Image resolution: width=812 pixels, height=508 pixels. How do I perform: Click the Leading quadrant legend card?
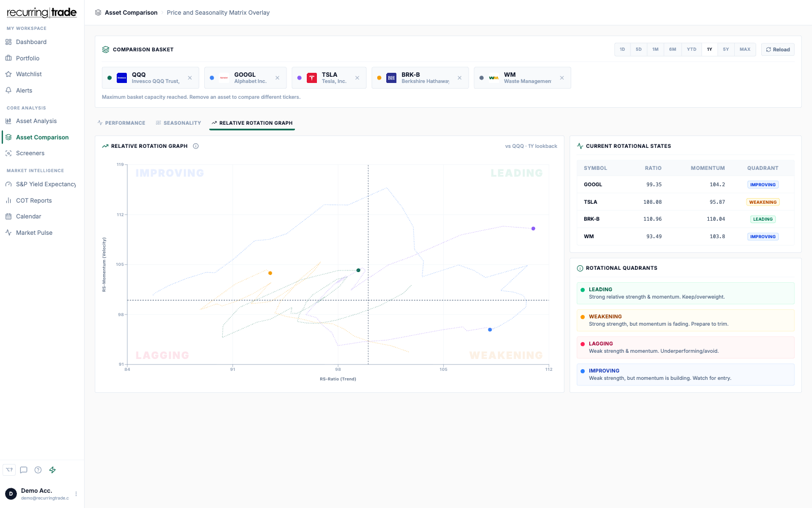click(686, 293)
